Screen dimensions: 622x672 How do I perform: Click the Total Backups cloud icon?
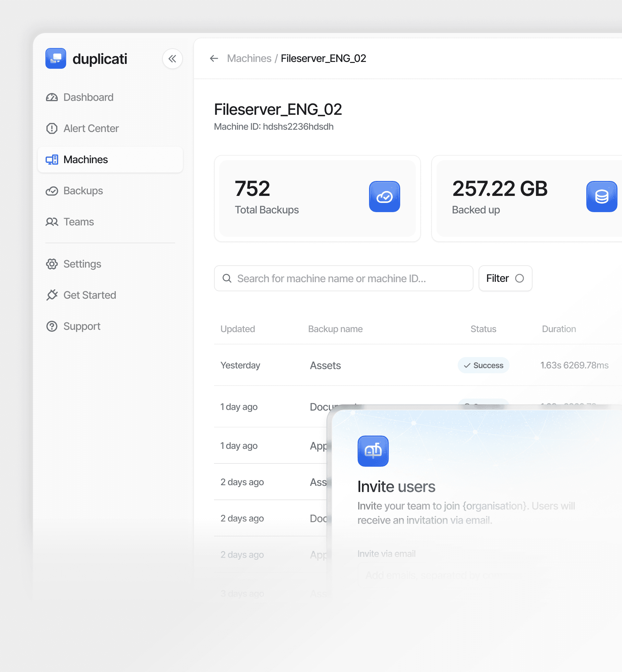pyautogui.click(x=385, y=197)
